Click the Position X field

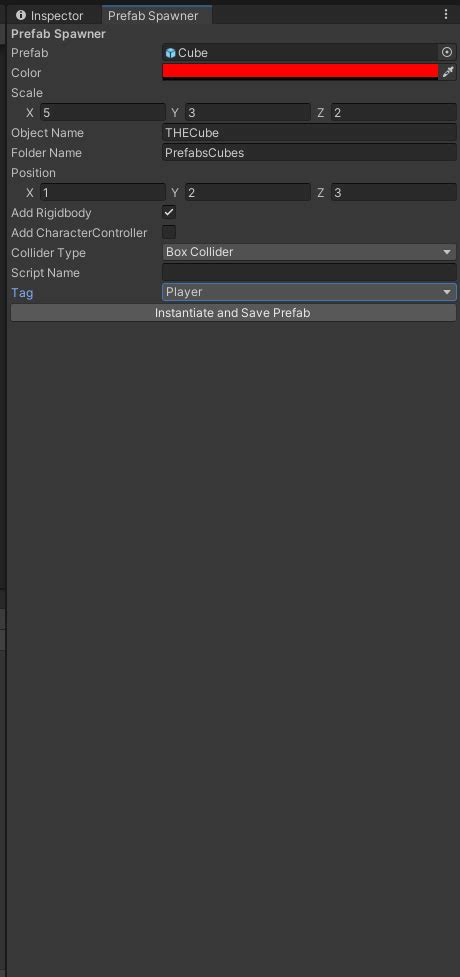coord(103,193)
